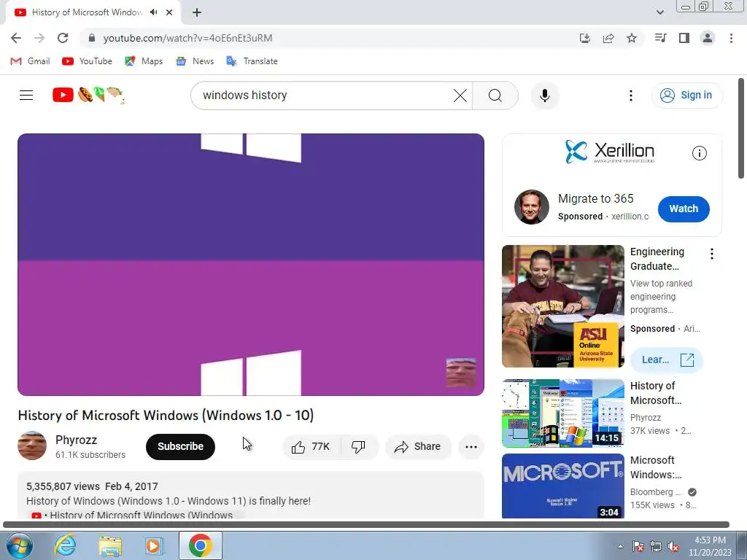Open the Maps bookmark

coord(144,61)
